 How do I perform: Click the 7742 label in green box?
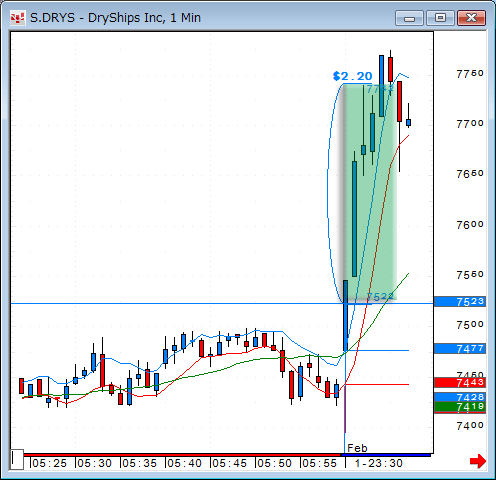(380, 89)
